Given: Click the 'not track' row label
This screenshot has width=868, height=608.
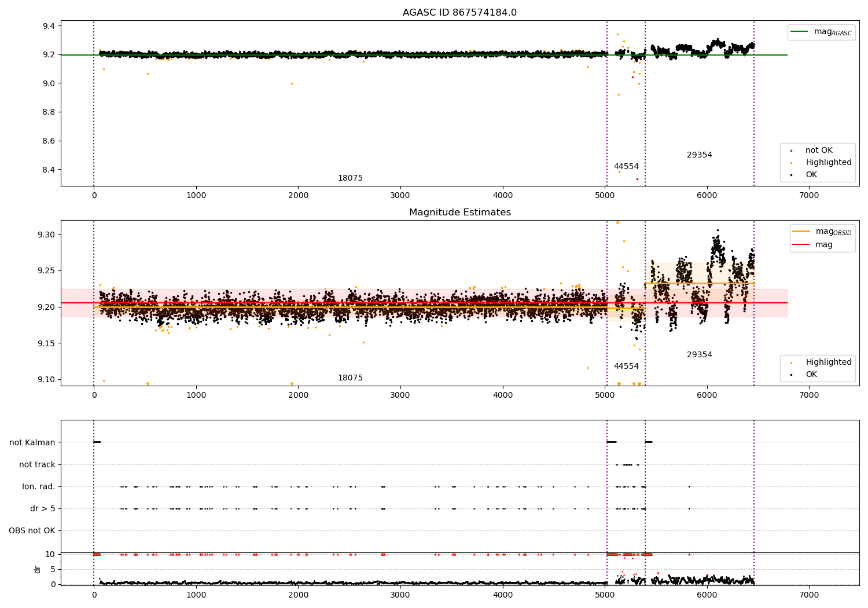Looking at the screenshot, I should click(x=37, y=465).
